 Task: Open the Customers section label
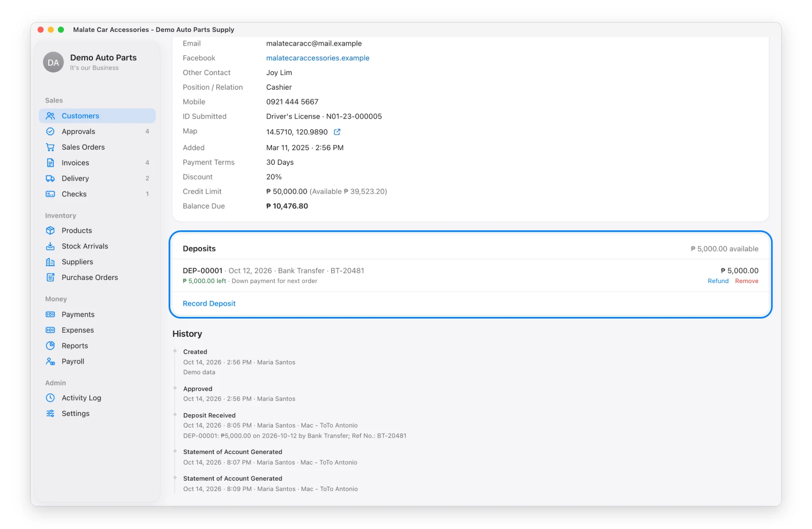[x=80, y=116]
